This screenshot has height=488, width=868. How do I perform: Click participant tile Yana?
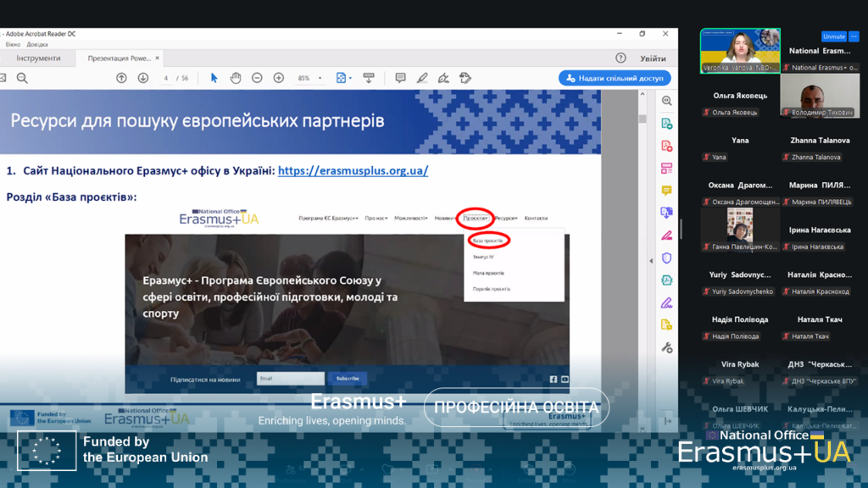coord(740,141)
